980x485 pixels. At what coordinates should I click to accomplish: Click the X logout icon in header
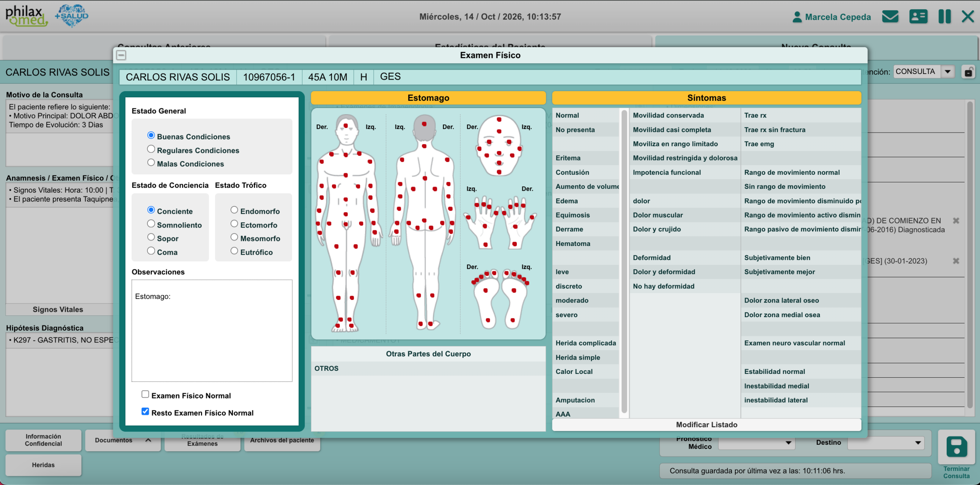(968, 17)
